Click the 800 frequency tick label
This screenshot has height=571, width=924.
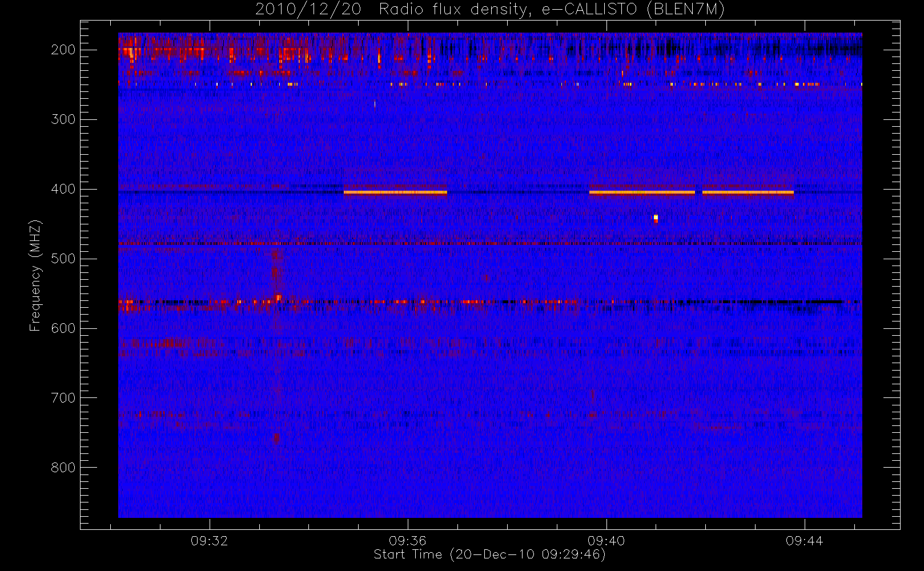pos(63,468)
